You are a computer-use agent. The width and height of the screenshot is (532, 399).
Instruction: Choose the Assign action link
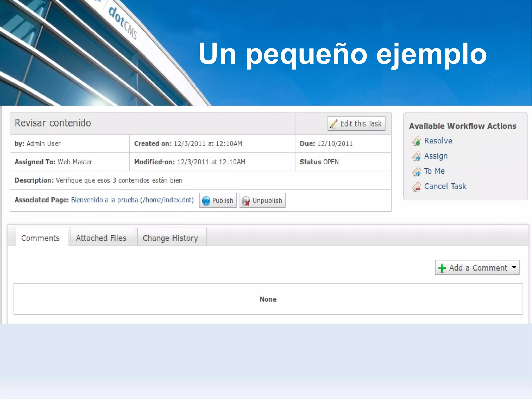point(436,156)
